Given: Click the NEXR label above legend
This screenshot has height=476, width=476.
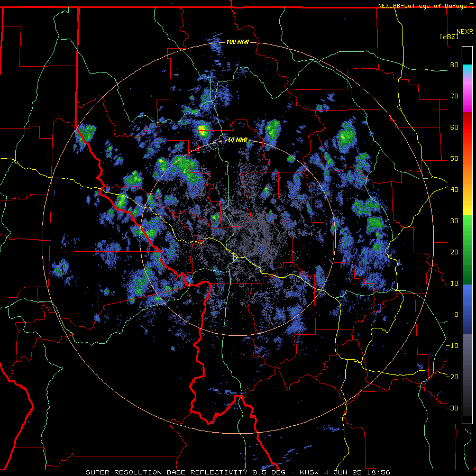Looking at the screenshot, I should coord(465,32).
